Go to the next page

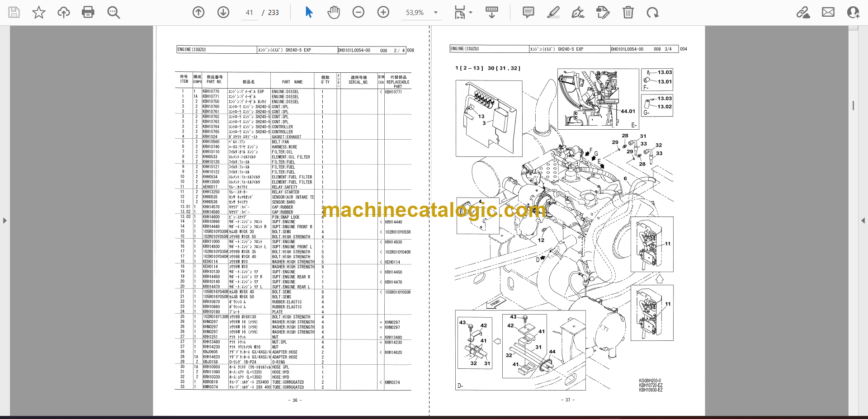(223, 12)
